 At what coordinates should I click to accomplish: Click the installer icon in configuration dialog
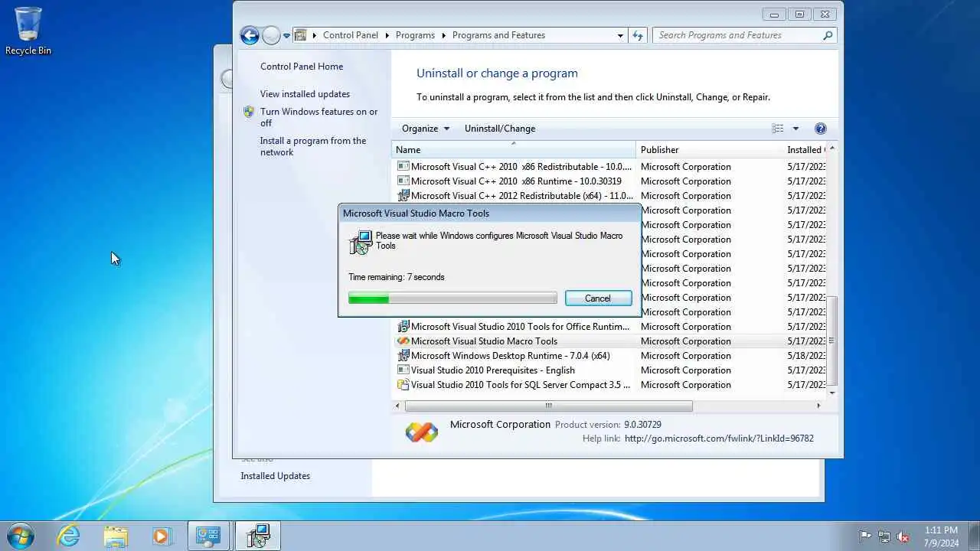(361, 243)
